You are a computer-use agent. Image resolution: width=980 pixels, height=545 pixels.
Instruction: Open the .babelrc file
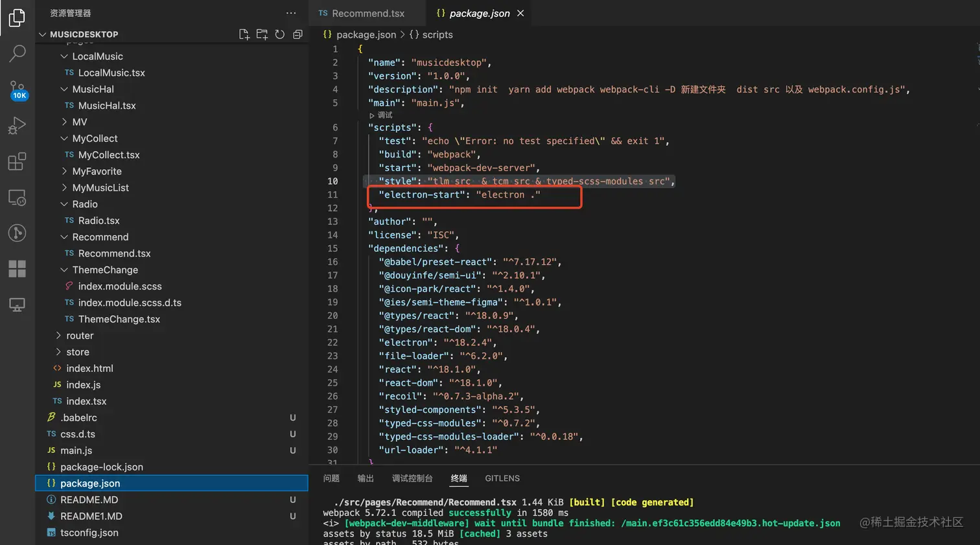(172, 417)
